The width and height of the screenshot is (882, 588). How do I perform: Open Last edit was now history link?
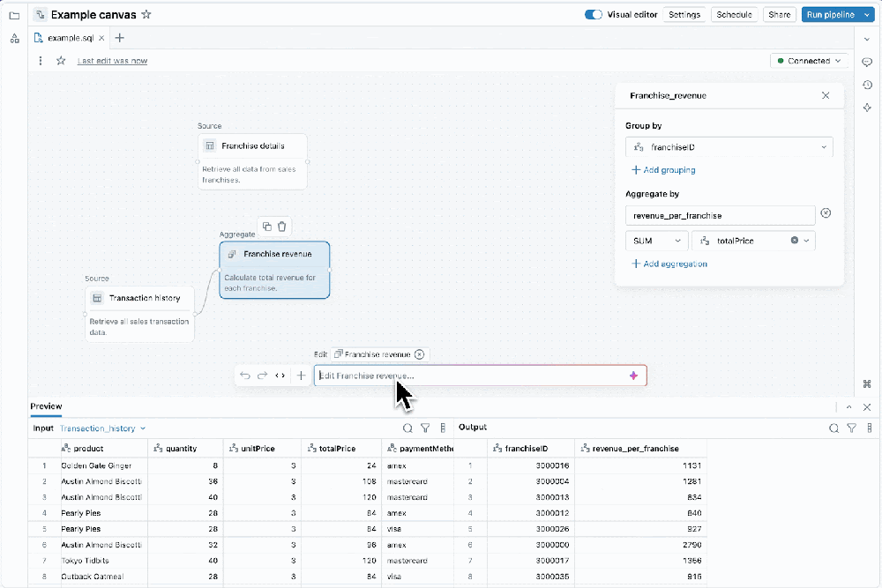[112, 61]
